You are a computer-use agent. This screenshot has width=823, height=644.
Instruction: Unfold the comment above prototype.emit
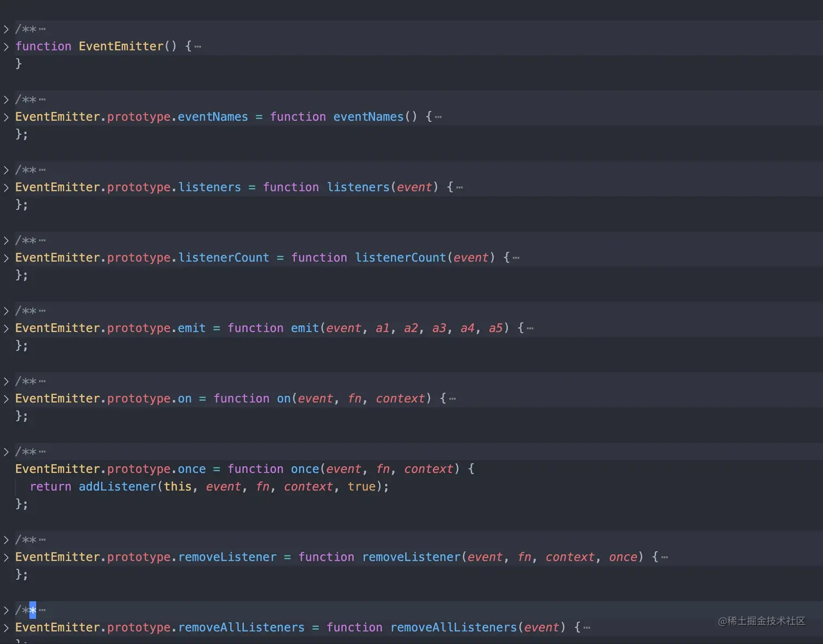[6, 311]
